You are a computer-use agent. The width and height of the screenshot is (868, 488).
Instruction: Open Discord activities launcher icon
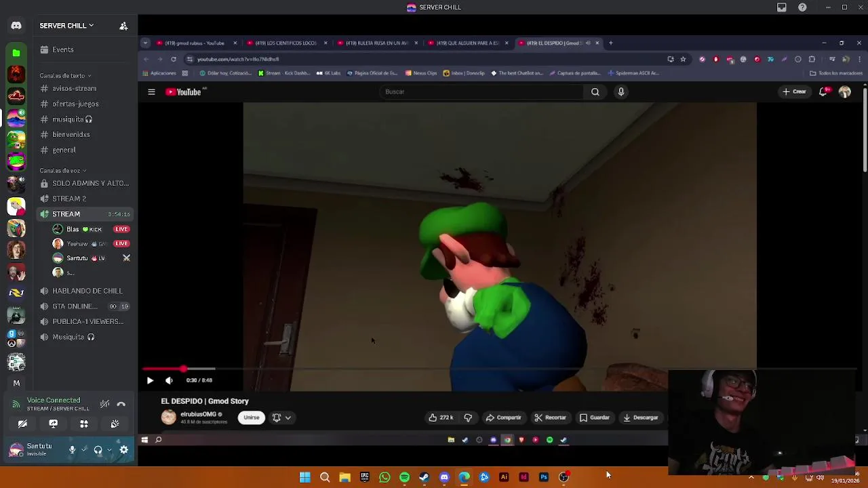(x=84, y=424)
